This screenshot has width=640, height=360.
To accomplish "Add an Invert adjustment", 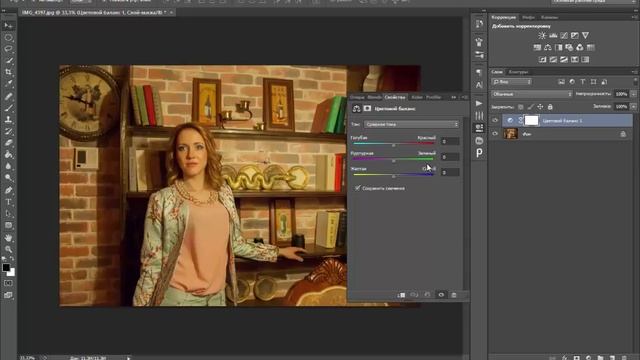I will pos(542,60).
